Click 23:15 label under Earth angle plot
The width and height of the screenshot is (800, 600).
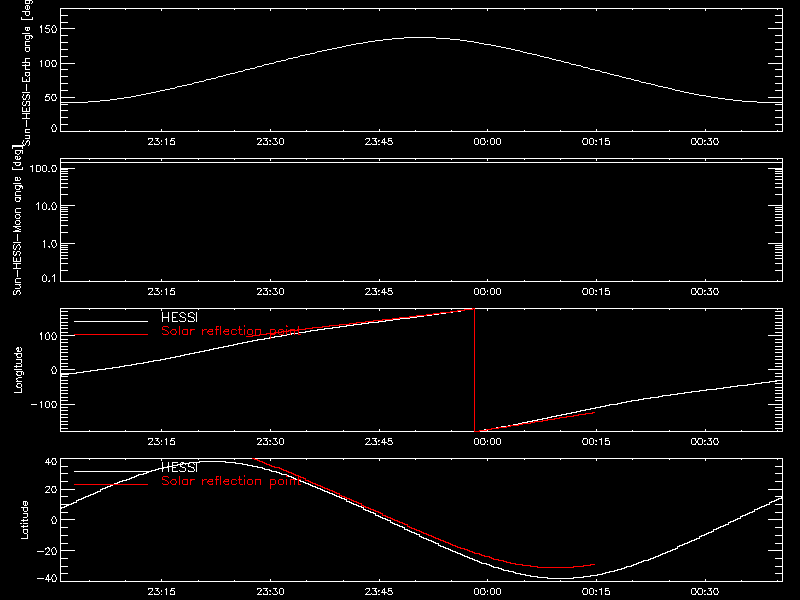[x=161, y=142]
